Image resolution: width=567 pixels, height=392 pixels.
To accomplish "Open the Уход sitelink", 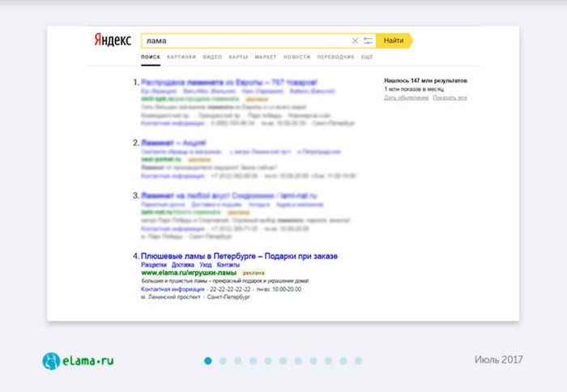I will pos(206,265).
